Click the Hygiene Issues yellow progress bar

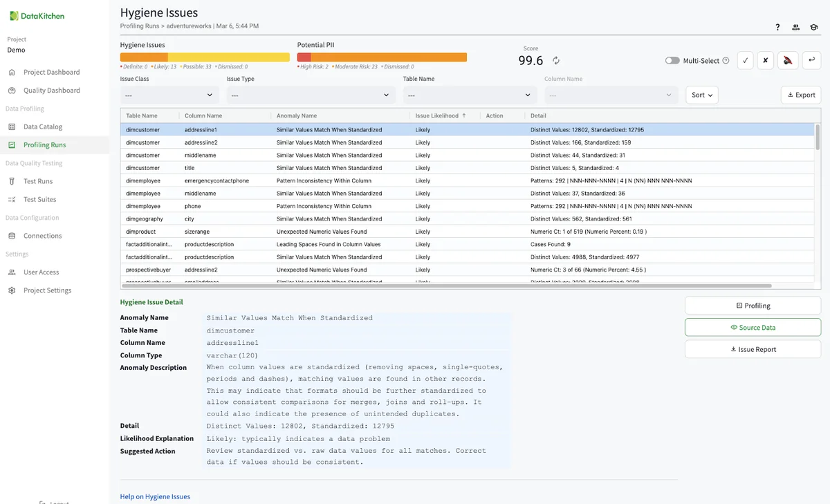pos(228,57)
